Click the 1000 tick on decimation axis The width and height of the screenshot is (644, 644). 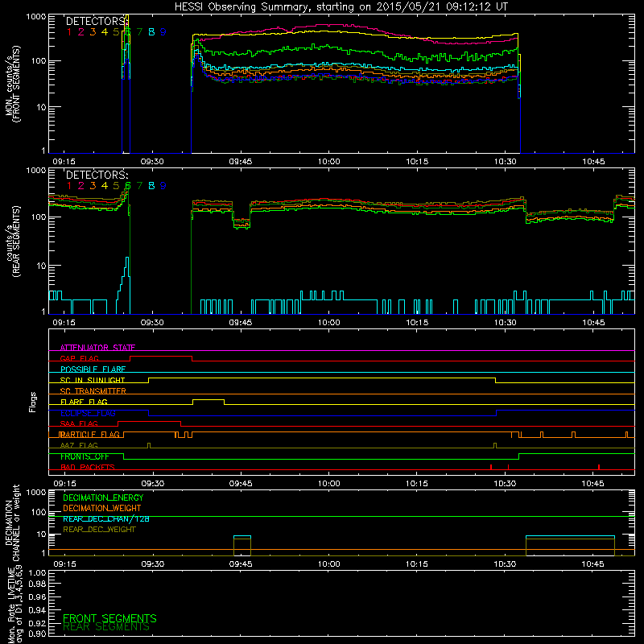point(36,493)
